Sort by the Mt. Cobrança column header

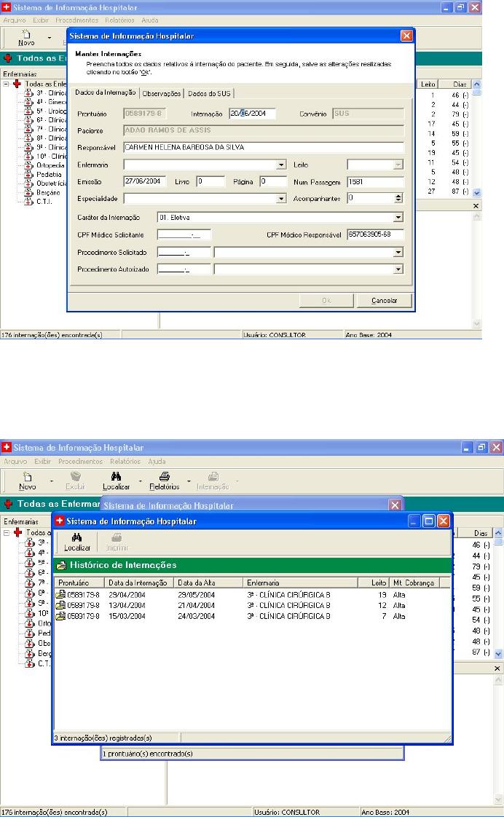pos(414,583)
